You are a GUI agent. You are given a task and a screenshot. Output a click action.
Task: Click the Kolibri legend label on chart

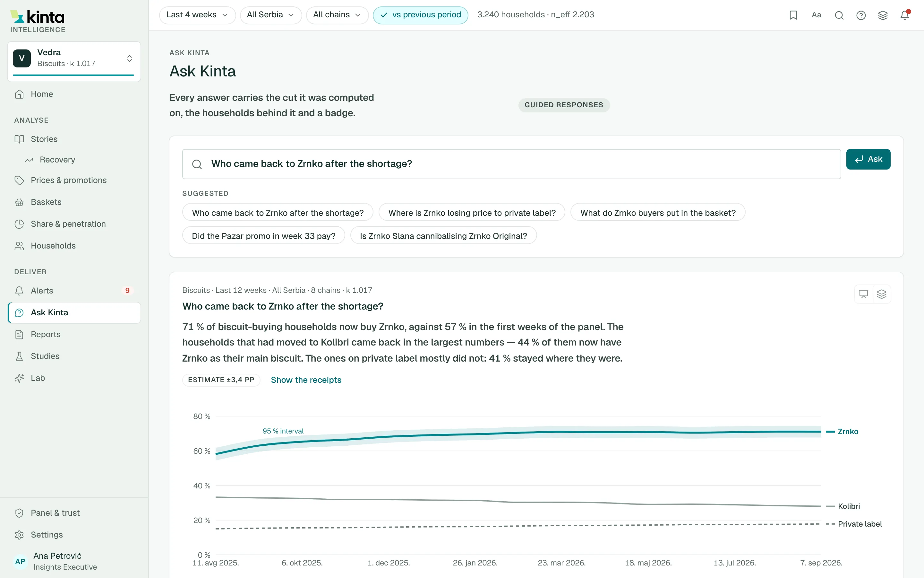point(849,506)
